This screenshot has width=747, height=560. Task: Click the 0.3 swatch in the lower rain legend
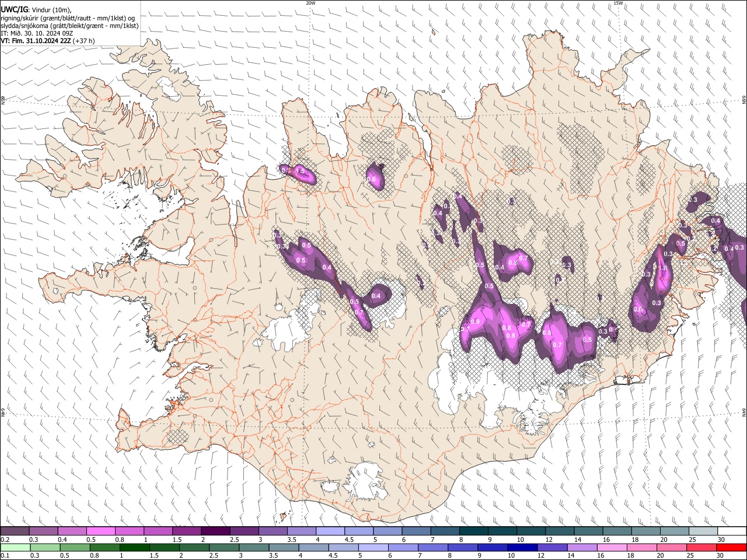click(45, 547)
